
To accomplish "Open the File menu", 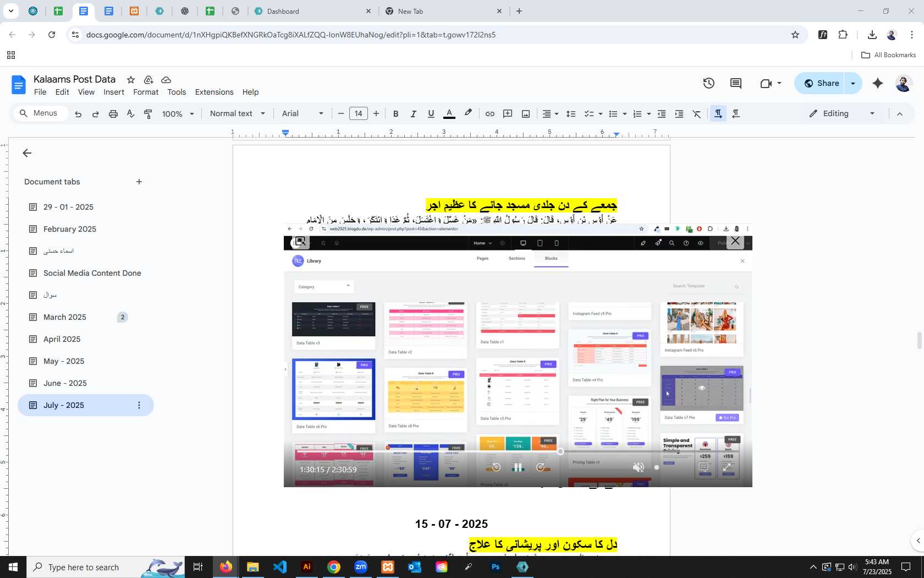I will [40, 92].
